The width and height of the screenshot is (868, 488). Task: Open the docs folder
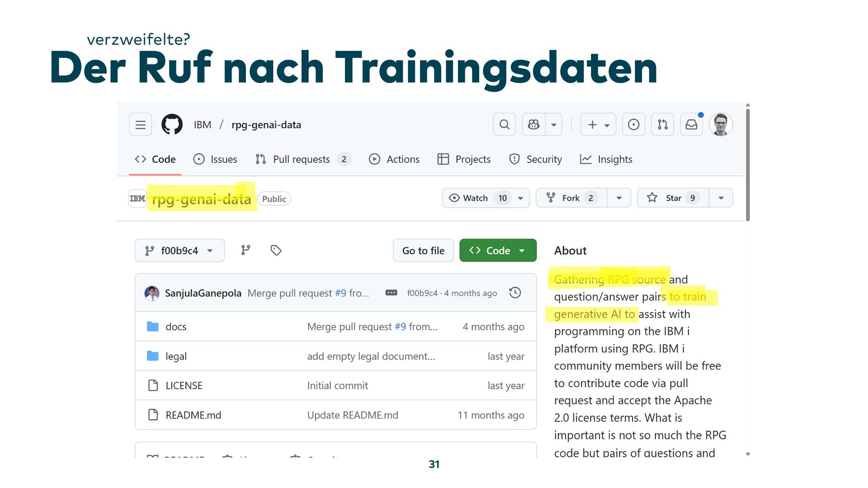tap(176, 327)
